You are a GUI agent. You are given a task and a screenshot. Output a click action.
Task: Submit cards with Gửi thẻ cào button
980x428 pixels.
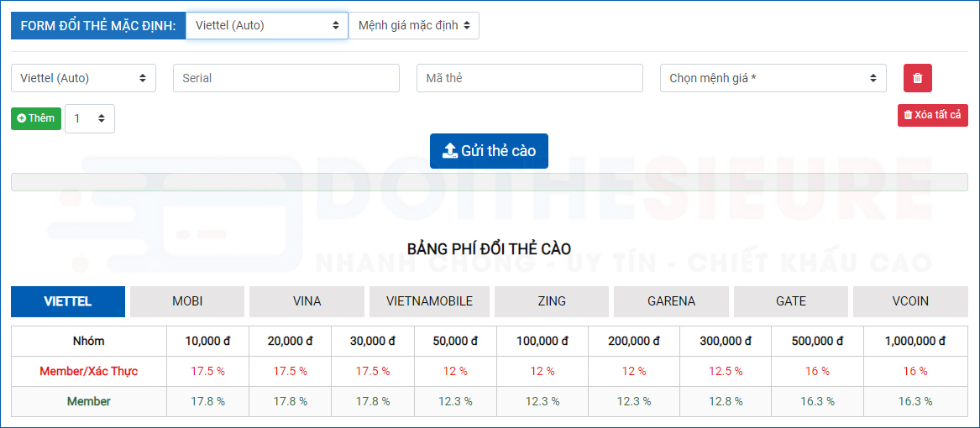click(x=489, y=151)
